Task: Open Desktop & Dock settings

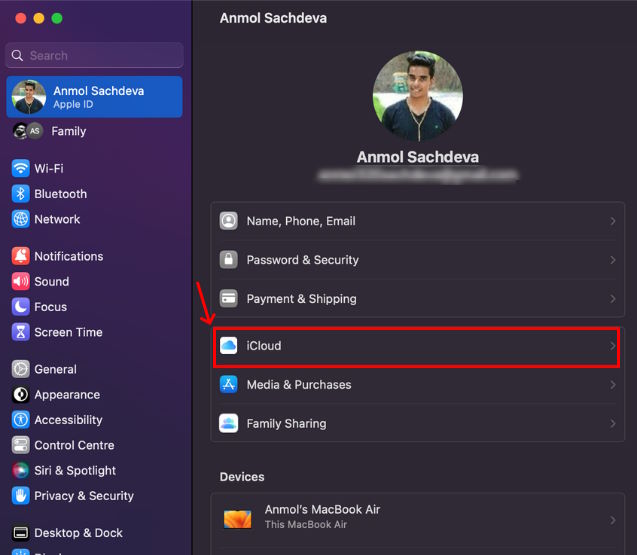Action: coord(94,533)
